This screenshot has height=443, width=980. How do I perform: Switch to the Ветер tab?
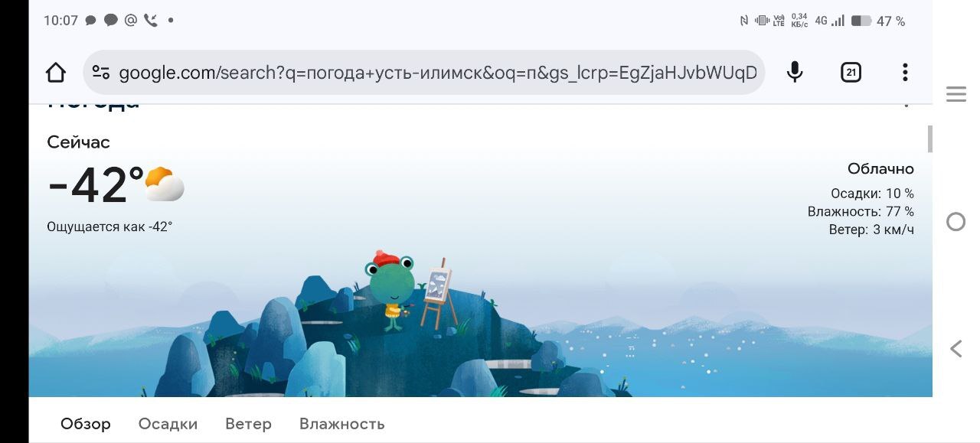(x=248, y=424)
